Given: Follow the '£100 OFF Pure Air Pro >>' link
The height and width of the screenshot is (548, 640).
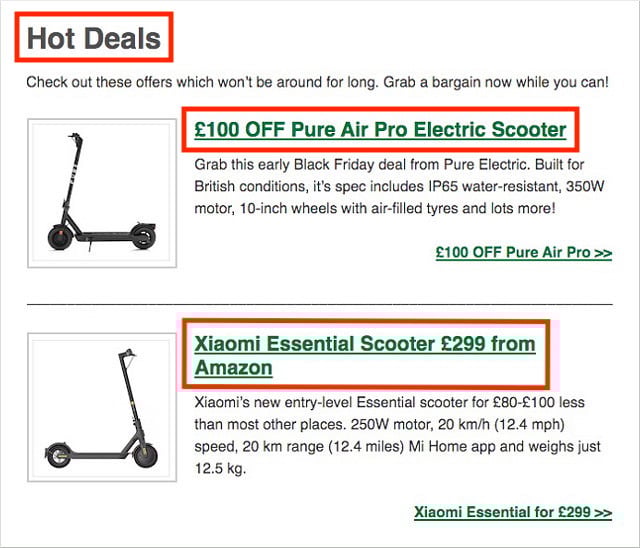Looking at the screenshot, I should [x=524, y=252].
